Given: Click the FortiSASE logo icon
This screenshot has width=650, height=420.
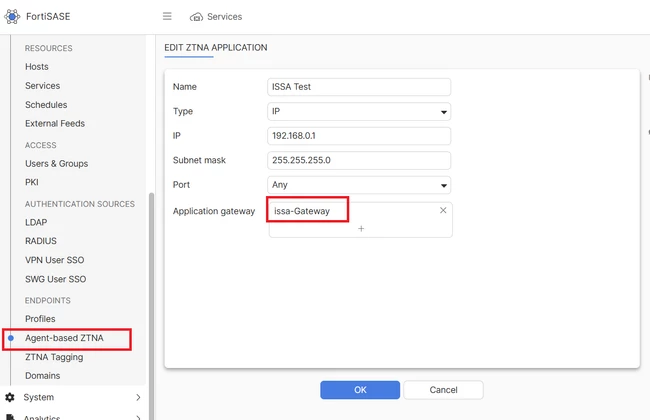Looking at the screenshot, I should 12,17.
